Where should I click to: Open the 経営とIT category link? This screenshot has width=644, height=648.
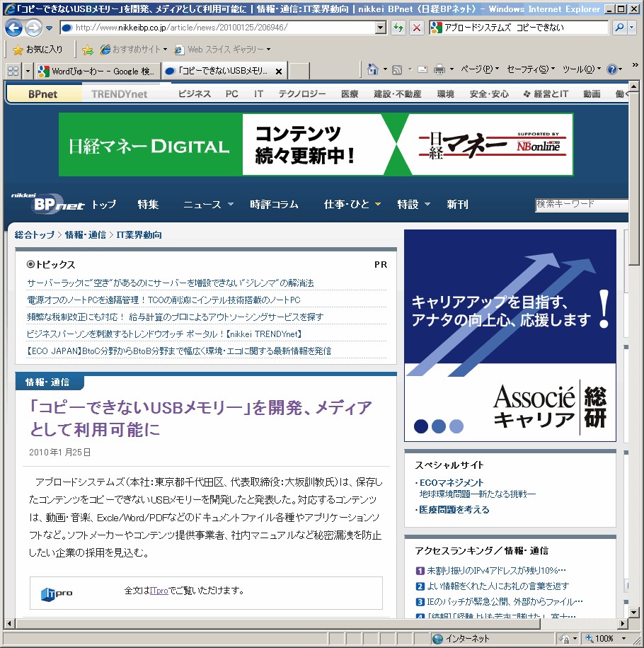coord(546,93)
